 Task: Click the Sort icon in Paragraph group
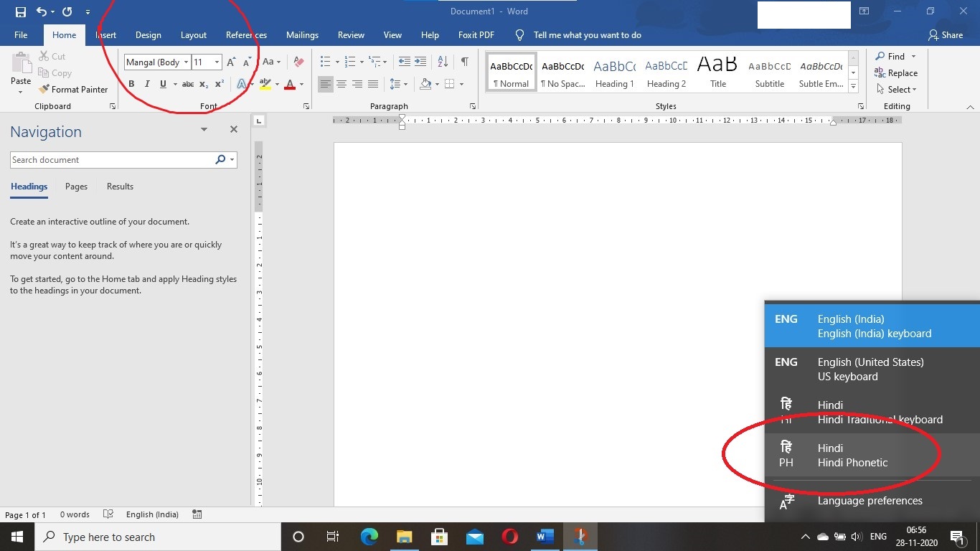pyautogui.click(x=443, y=62)
